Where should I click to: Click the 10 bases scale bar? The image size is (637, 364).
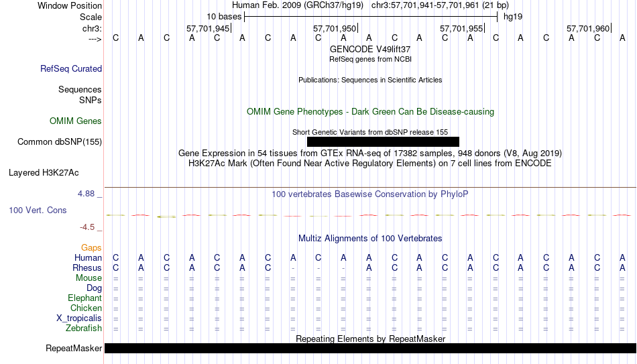point(371,17)
